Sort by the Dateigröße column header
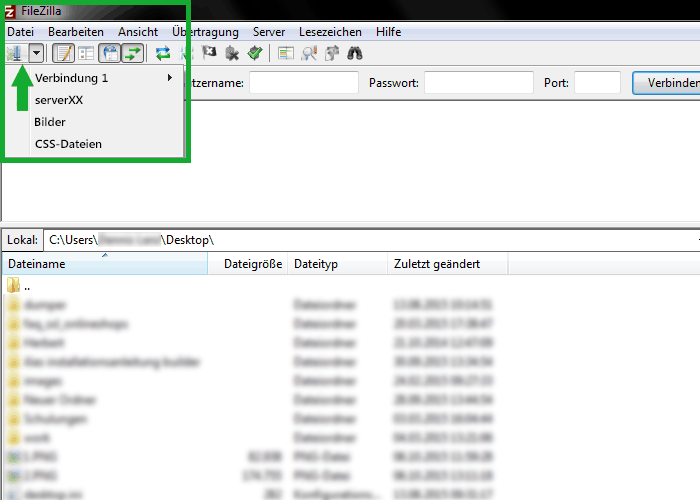The width and height of the screenshot is (700, 500). pyautogui.click(x=248, y=264)
